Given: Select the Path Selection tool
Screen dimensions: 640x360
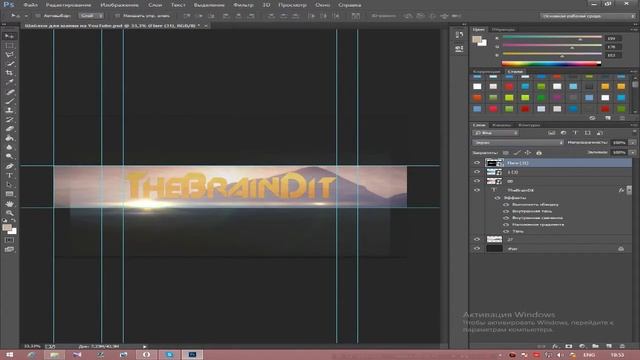Looking at the screenshot, I should pos(9,185).
